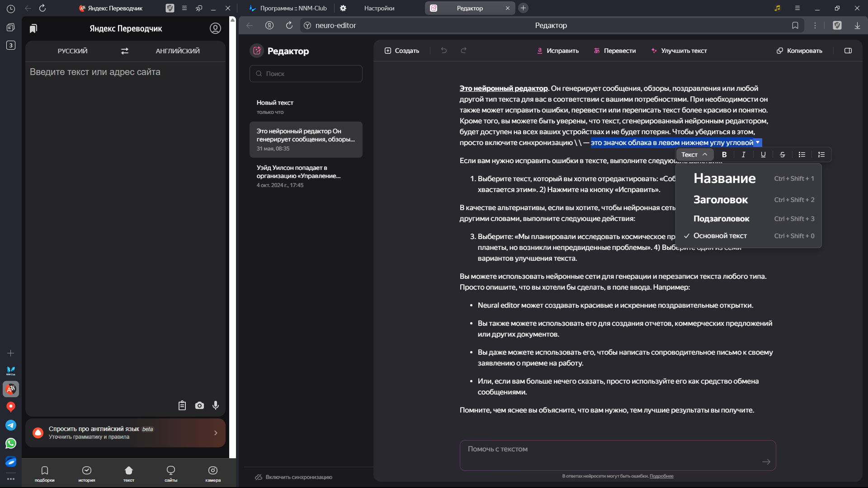The height and width of the screenshot is (488, 868).
Task: Click Включить синхронизацию at the bottom
Action: [294, 477]
